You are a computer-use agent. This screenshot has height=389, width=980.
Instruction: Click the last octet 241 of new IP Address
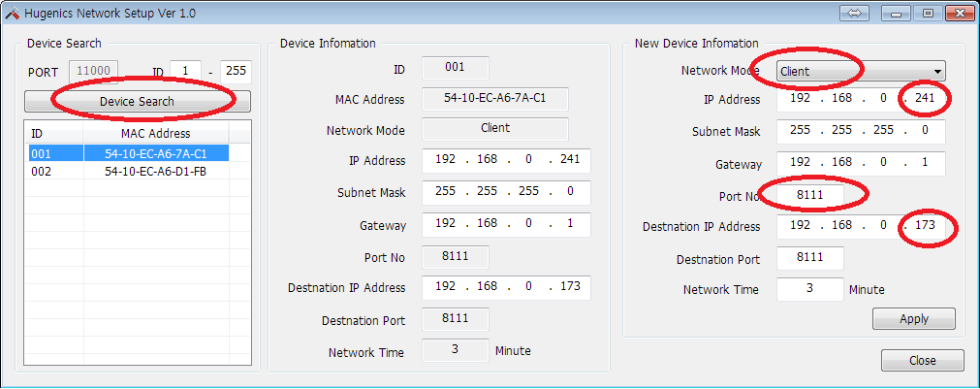(x=925, y=99)
